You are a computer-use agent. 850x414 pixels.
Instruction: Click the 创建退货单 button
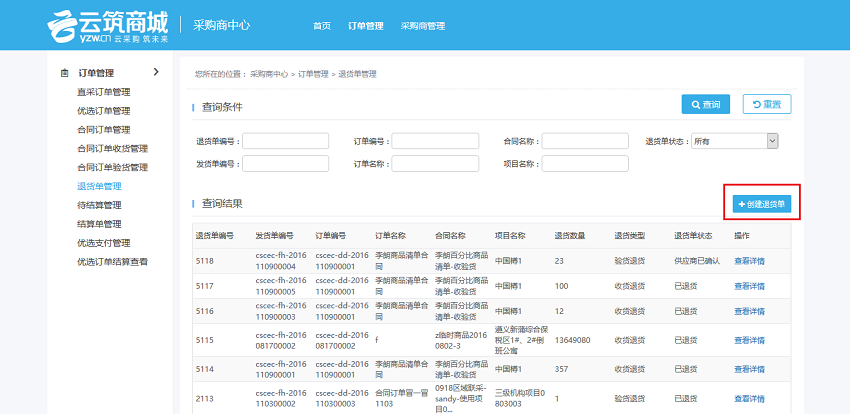point(763,204)
